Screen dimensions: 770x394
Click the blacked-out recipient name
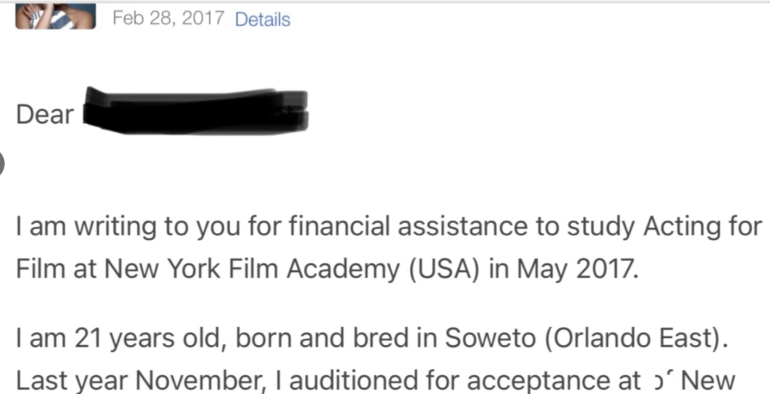(195, 110)
